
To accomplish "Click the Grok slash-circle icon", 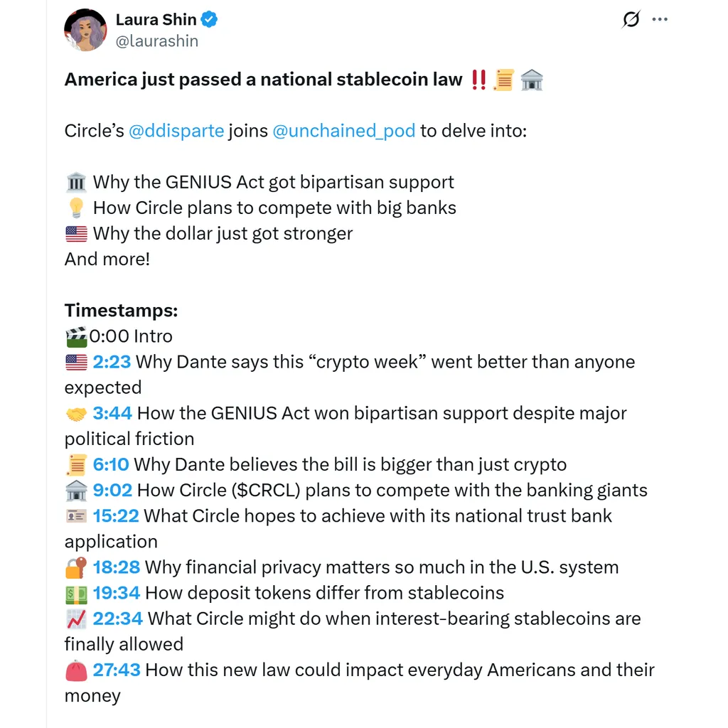I will coord(631,19).
